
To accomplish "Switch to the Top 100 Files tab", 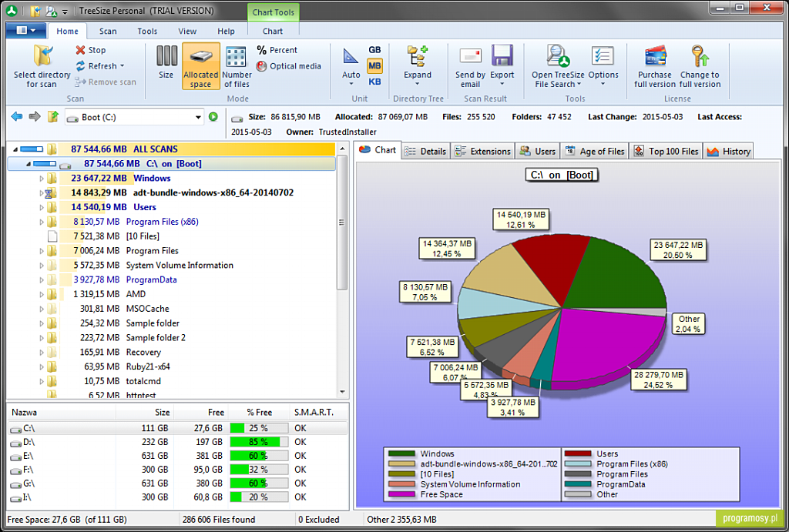I will tap(666, 152).
